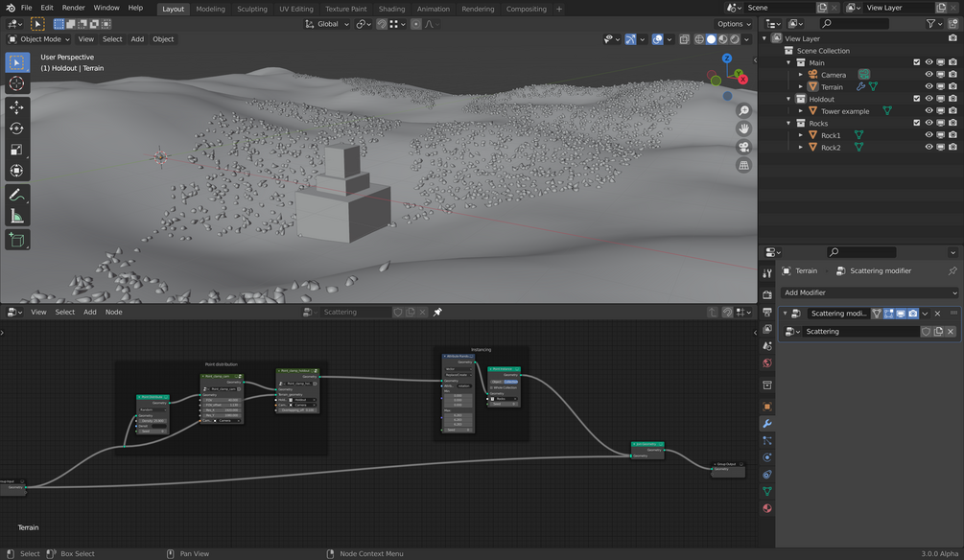The height and width of the screenshot is (560, 964).
Task: Select the Rotate tool
Action: click(x=16, y=128)
